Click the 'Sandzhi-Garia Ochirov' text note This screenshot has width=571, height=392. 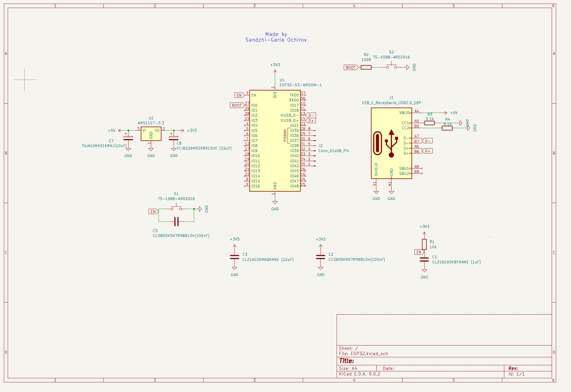click(x=276, y=40)
